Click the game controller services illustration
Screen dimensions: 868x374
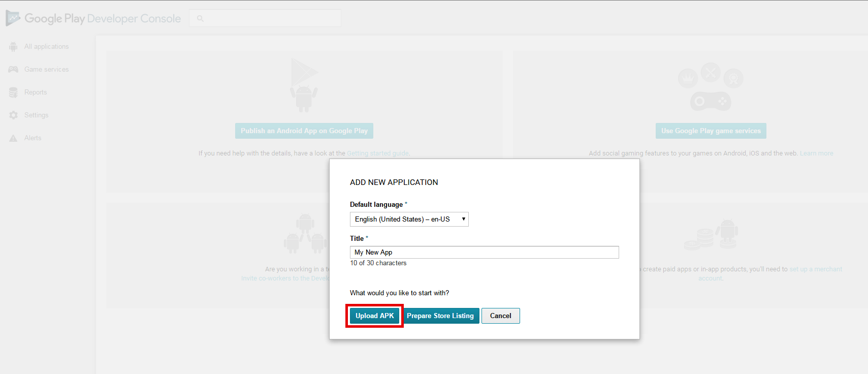pos(711,87)
